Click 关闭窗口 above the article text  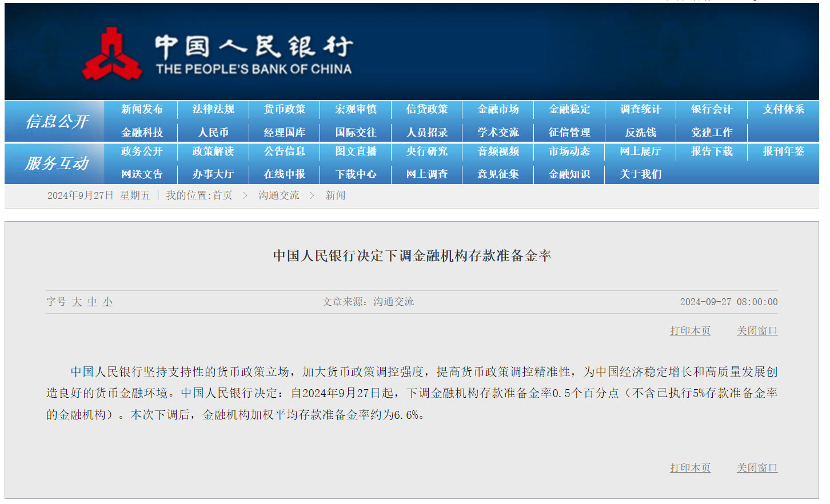coord(757,331)
